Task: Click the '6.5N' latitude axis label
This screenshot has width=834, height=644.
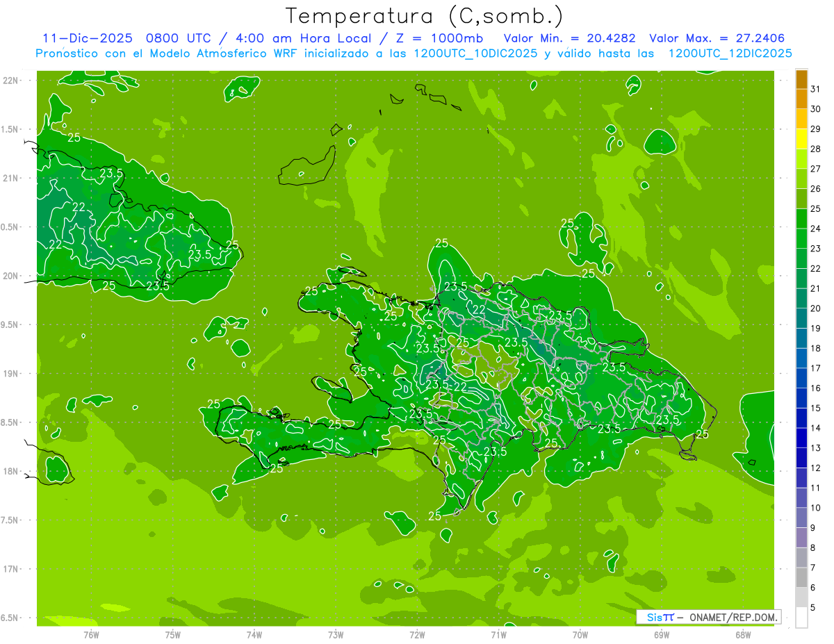Action: point(10,618)
